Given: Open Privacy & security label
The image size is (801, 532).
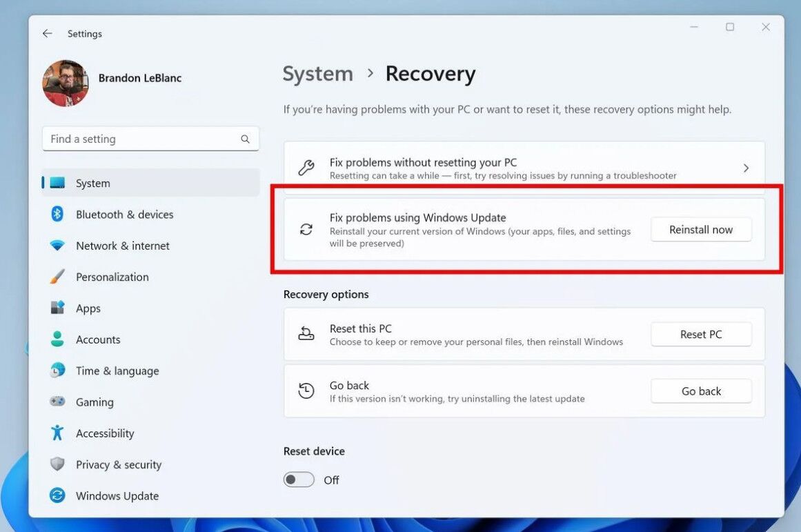Looking at the screenshot, I should 119,464.
